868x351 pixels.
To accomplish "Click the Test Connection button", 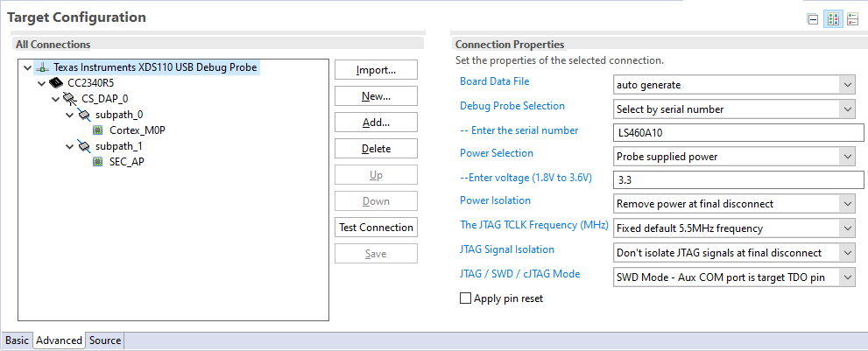I will coord(376,228).
